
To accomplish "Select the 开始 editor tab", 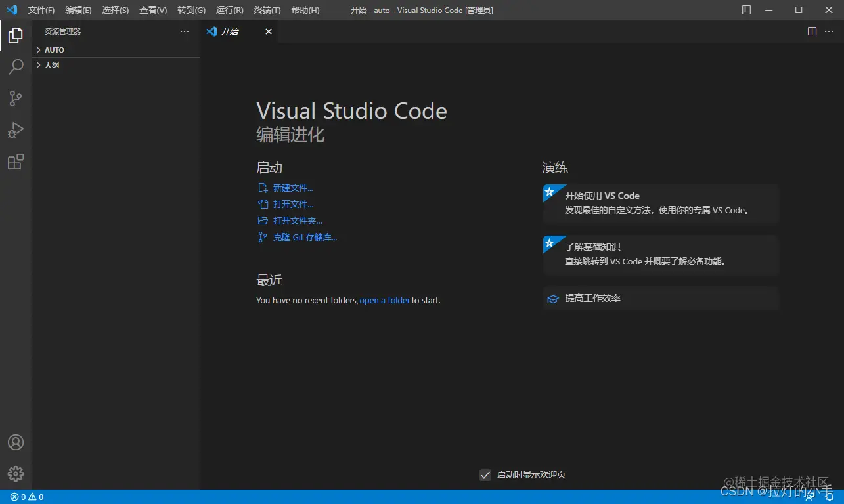I will (239, 31).
